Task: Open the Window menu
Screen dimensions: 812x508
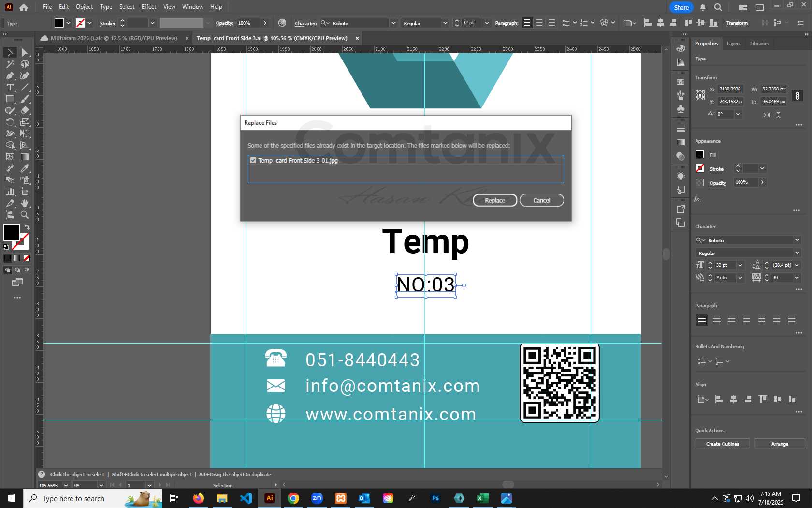Action: [193, 7]
